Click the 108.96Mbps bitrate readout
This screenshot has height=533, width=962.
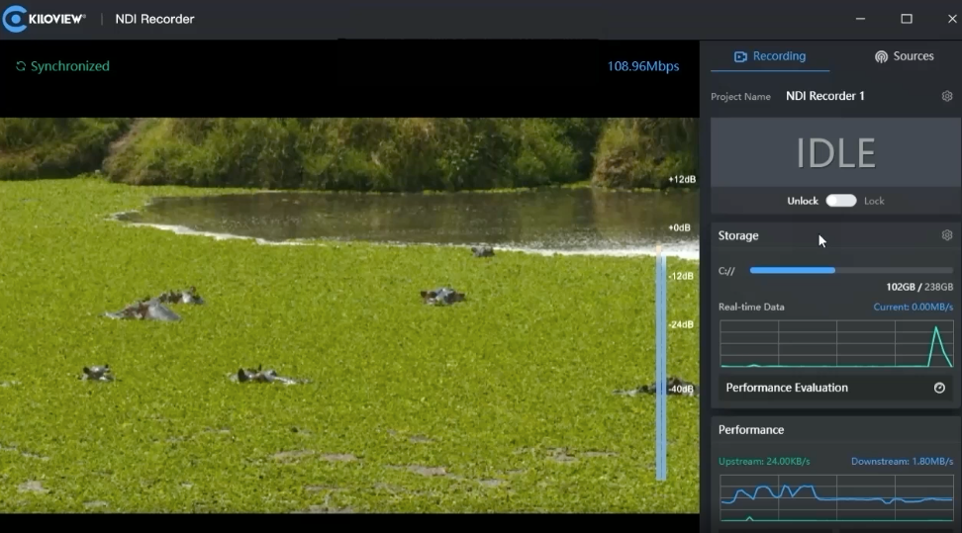coord(643,66)
